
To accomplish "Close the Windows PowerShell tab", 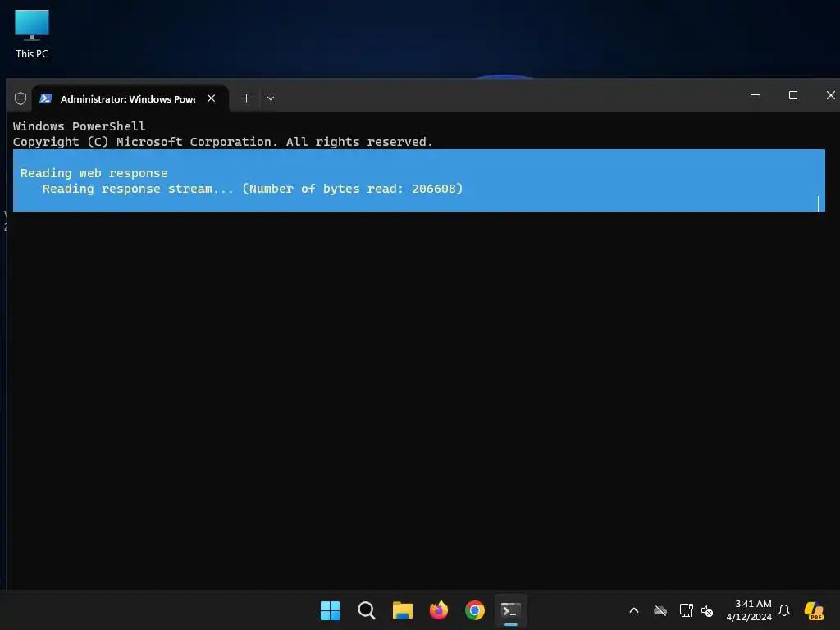I will click(x=212, y=98).
